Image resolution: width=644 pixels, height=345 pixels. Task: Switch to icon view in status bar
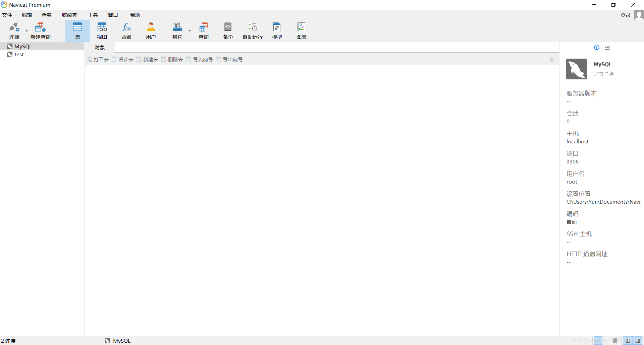coord(598,341)
